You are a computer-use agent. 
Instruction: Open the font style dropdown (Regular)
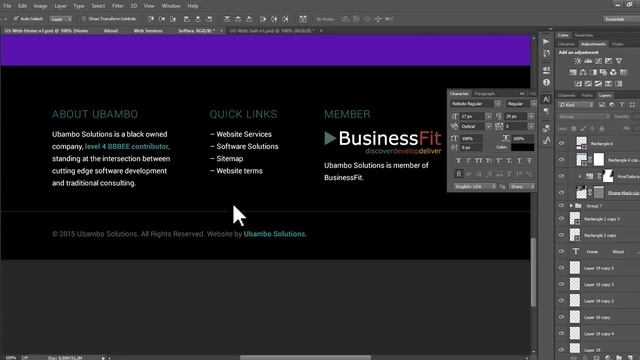point(533,104)
